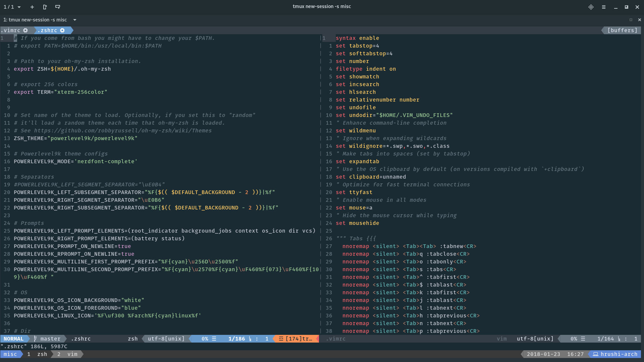
Task: Expand the 1/1 terminal switcher dropdown
Action: click(x=19, y=7)
